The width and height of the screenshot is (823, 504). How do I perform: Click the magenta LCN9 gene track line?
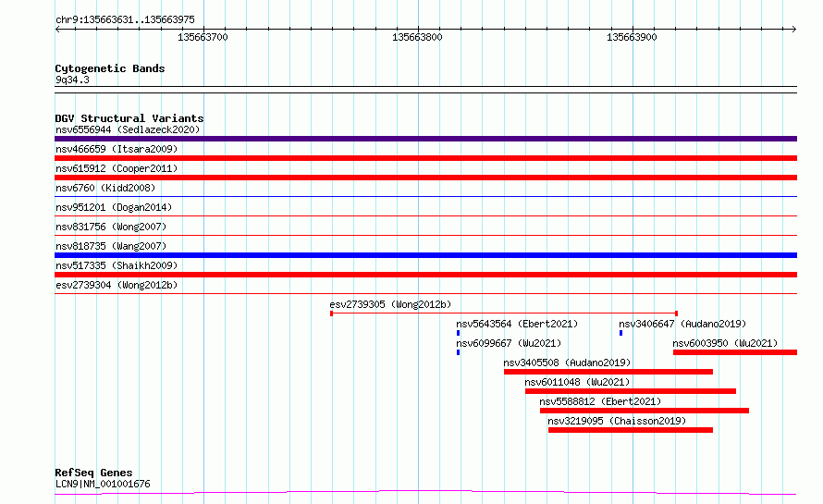pos(425,493)
